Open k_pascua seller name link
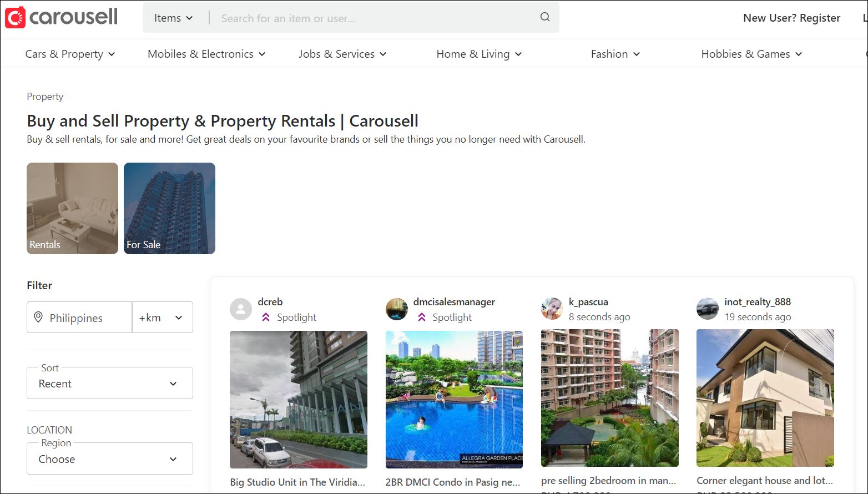Viewport: 868px width, 494px height. click(x=588, y=302)
